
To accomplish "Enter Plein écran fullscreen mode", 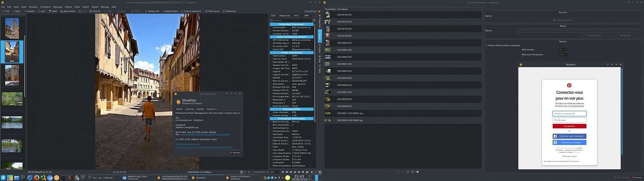I will (213, 11).
